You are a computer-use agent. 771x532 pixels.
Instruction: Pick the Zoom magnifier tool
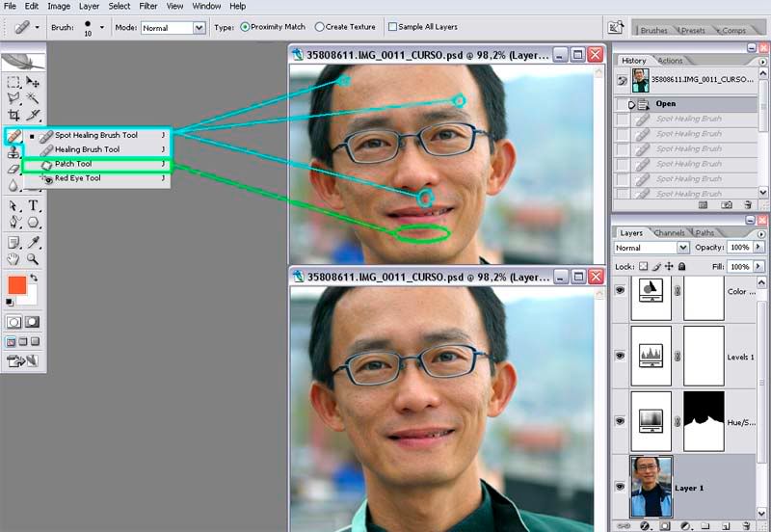(34, 259)
